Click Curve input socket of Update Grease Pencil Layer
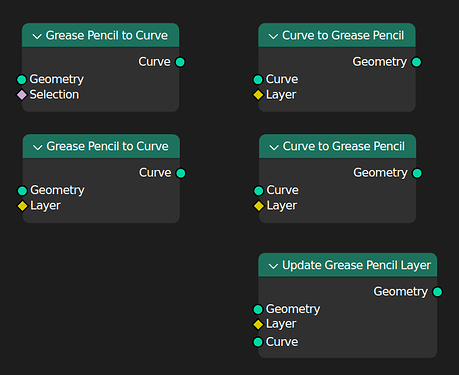This screenshot has width=459, height=375. [x=258, y=342]
